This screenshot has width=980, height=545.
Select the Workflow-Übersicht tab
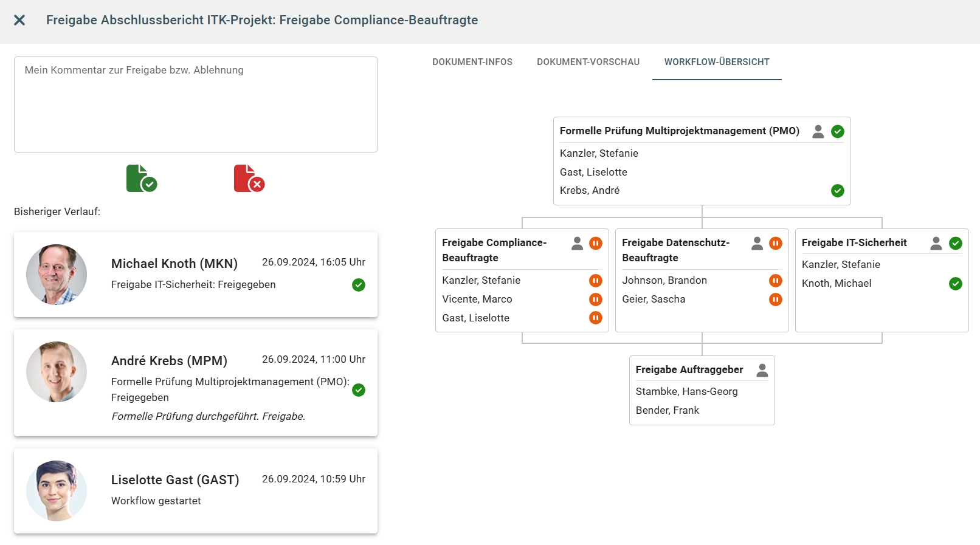point(716,62)
